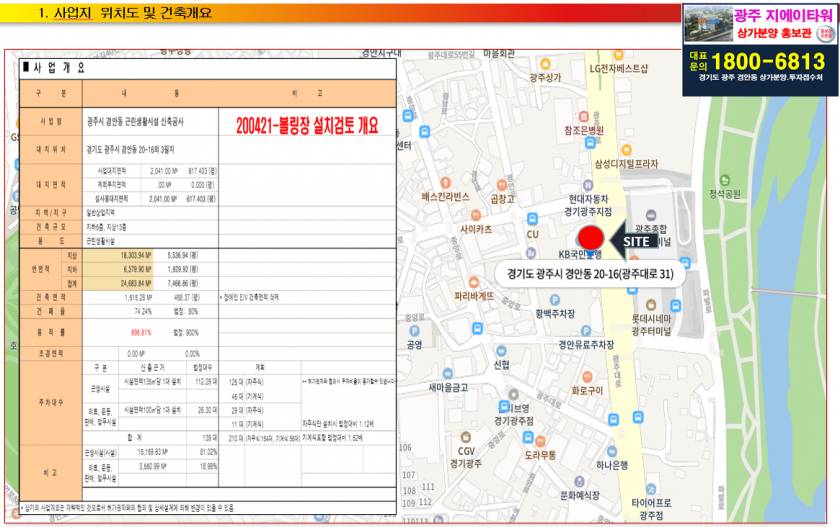Viewport: 840px width, 527px height.
Task: Open the 파리바게뜨 bakery marker icon
Action: click(474, 282)
